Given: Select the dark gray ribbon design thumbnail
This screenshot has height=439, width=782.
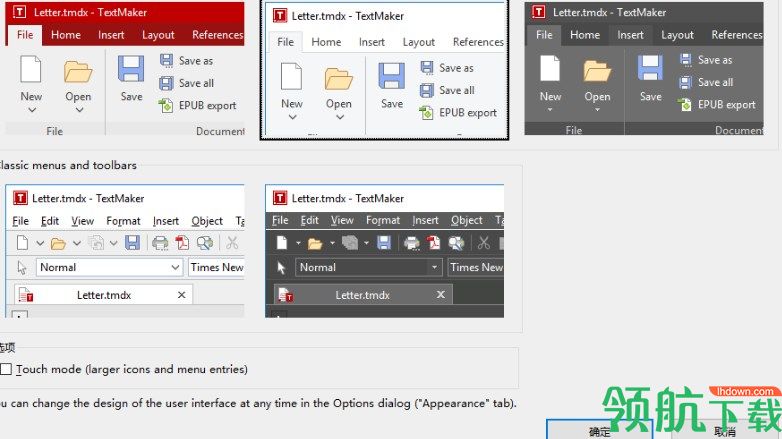Looking at the screenshot, I should click(644, 68).
